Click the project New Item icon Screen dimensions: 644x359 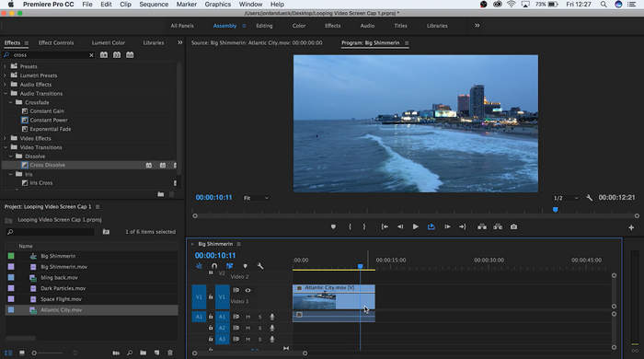[x=156, y=353]
